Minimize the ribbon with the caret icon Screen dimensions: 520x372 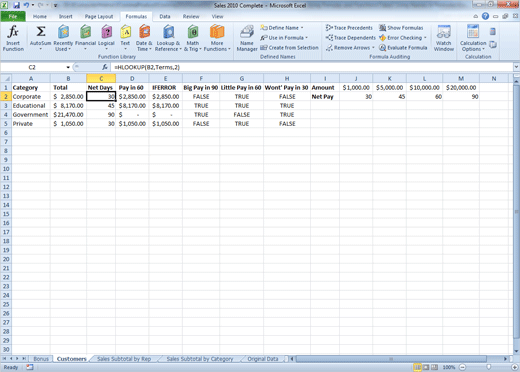tap(476, 16)
